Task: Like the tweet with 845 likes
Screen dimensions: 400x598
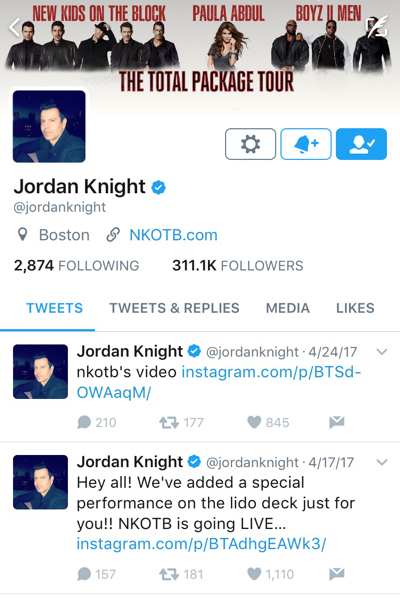Action: [x=254, y=422]
